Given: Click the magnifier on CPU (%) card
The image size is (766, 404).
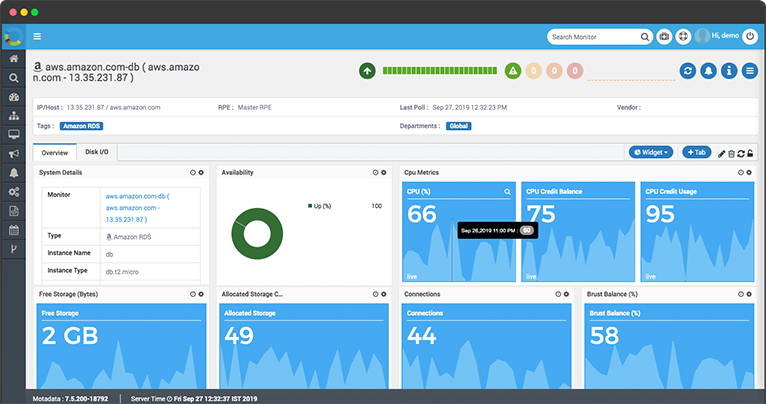Looking at the screenshot, I should (x=508, y=191).
